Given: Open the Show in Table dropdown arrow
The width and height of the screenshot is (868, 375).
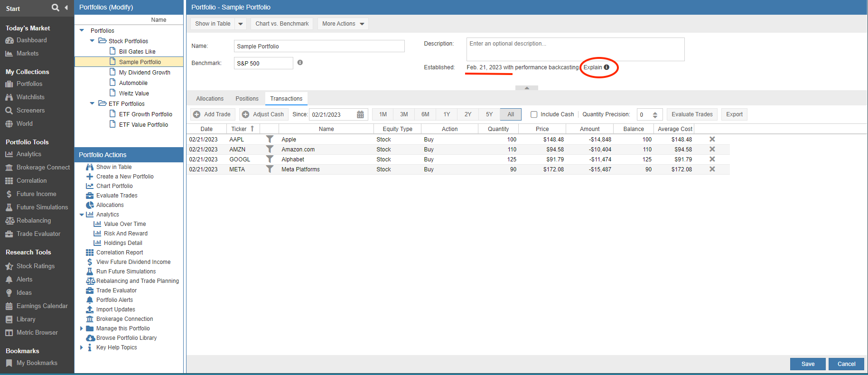Looking at the screenshot, I should (x=241, y=24).
